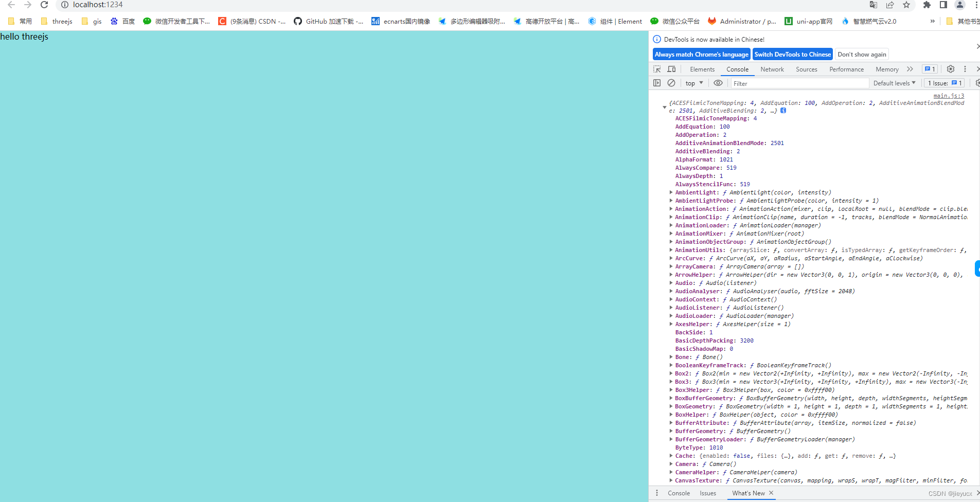Expand the CanvasTexture entry
This screenshot has width=980, height=502.
(671, 480)
